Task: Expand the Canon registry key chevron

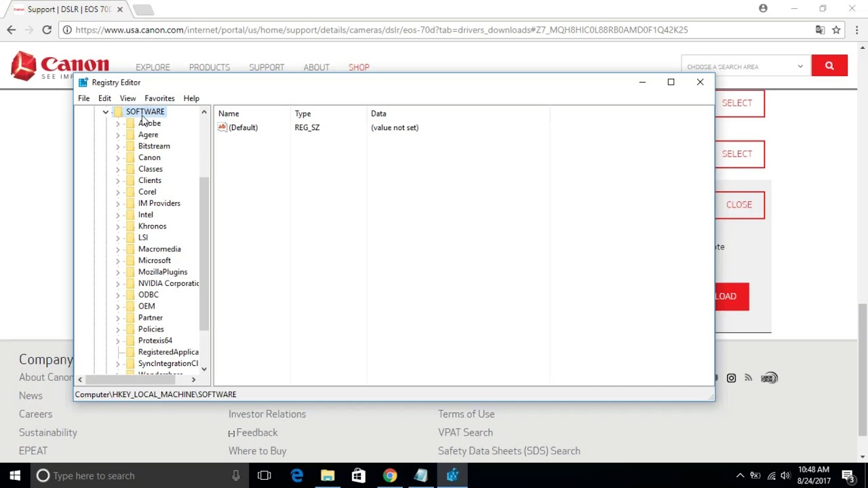Action: 118,158
